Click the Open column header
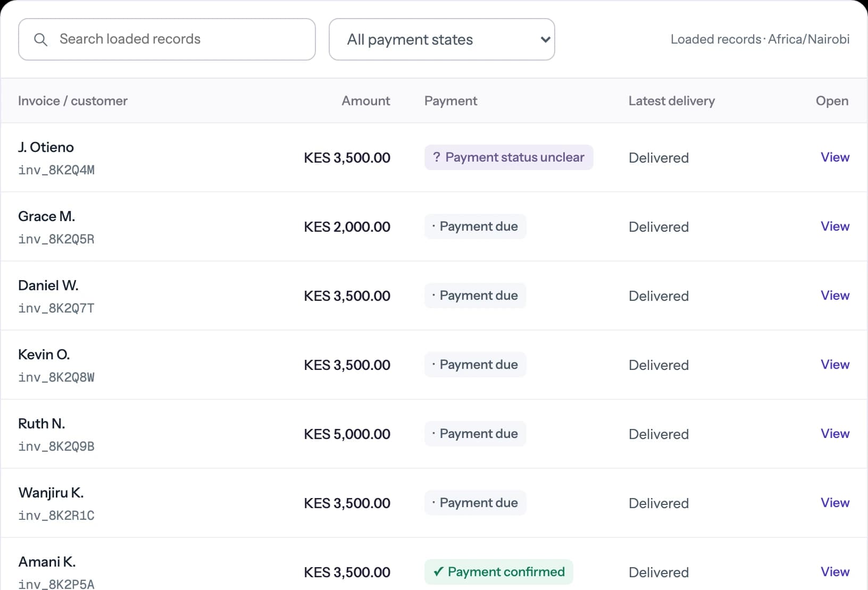This screenshot has height=590, width=868. [x=832, y=101]
